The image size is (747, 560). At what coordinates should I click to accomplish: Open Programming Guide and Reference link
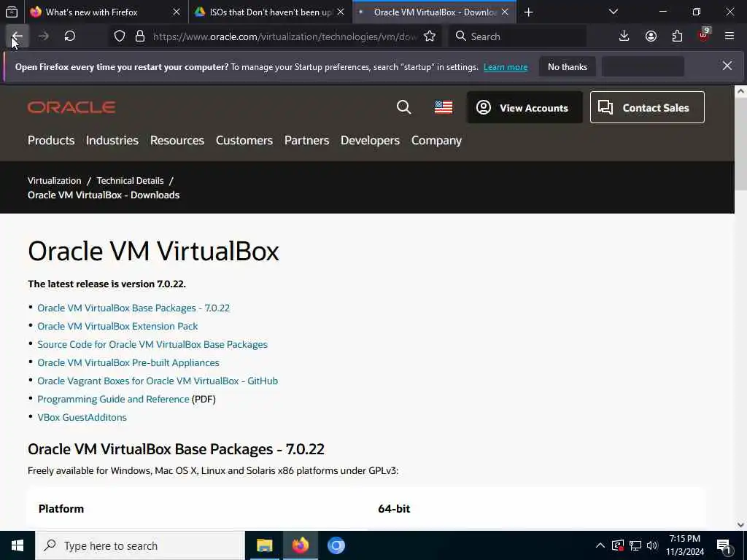(113, 399)
